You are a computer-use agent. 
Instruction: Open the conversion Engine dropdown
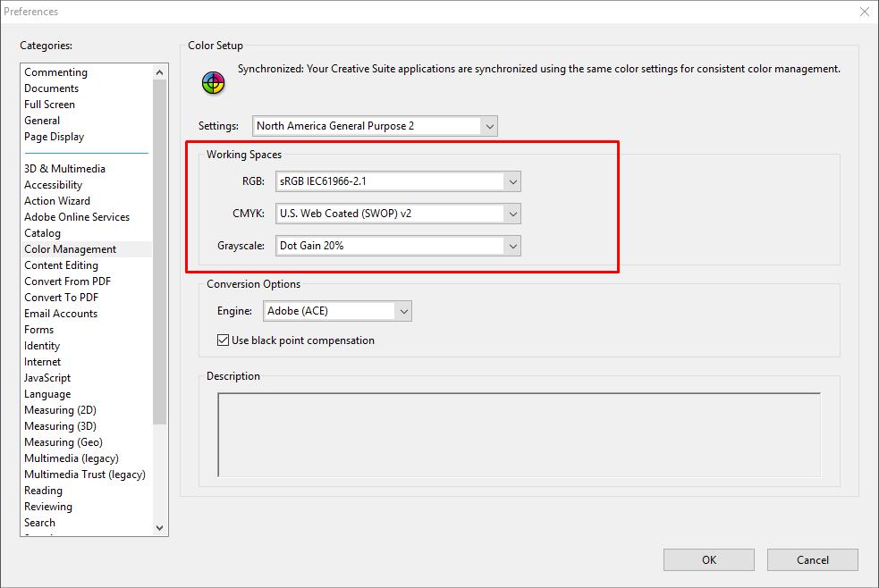point(337,311)
